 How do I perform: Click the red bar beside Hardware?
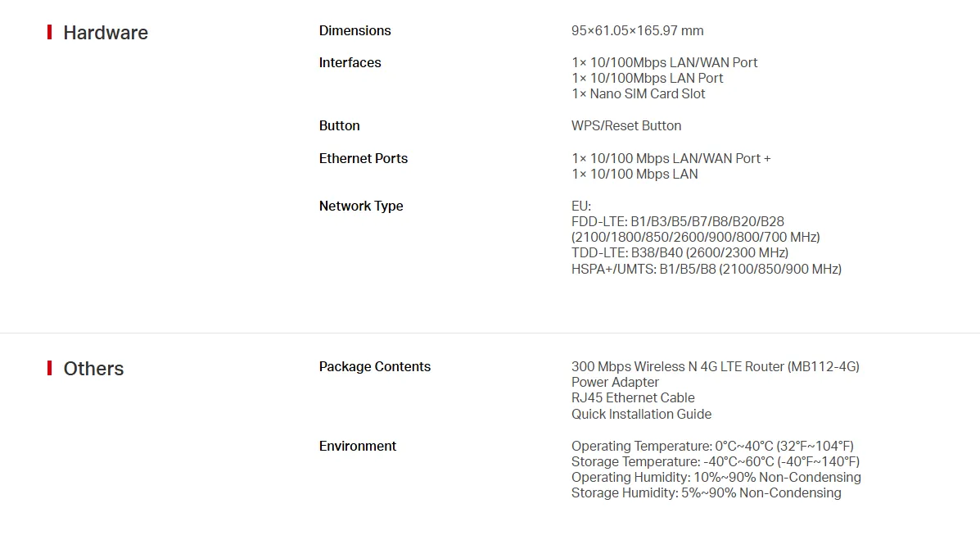point(50,33)
